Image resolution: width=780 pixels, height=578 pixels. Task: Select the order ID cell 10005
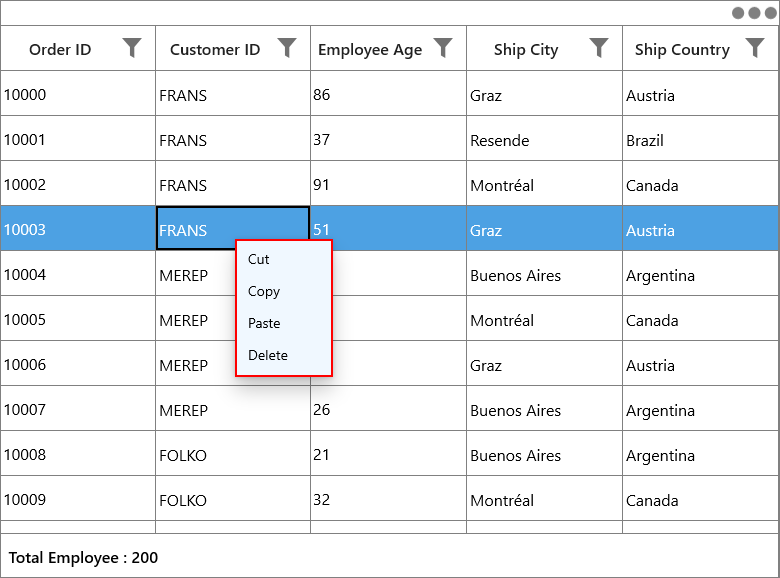tap(78, 318)
